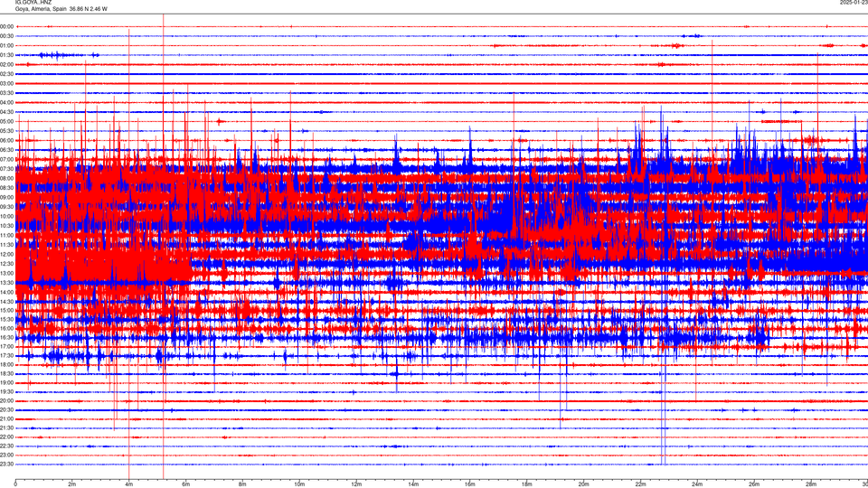Select the 09:00 time row label
This screenshot has width=868, height=488.
(6, 198)
